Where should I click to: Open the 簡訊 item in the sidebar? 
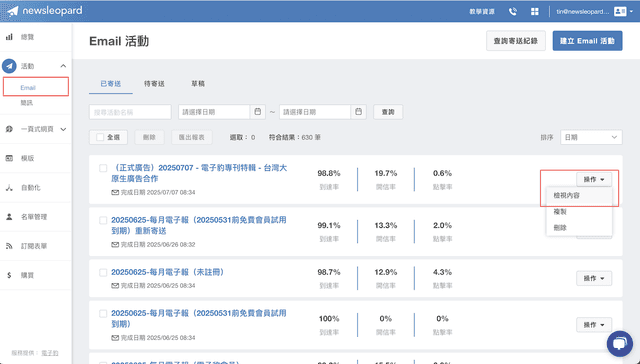click(x=27, y=103)
